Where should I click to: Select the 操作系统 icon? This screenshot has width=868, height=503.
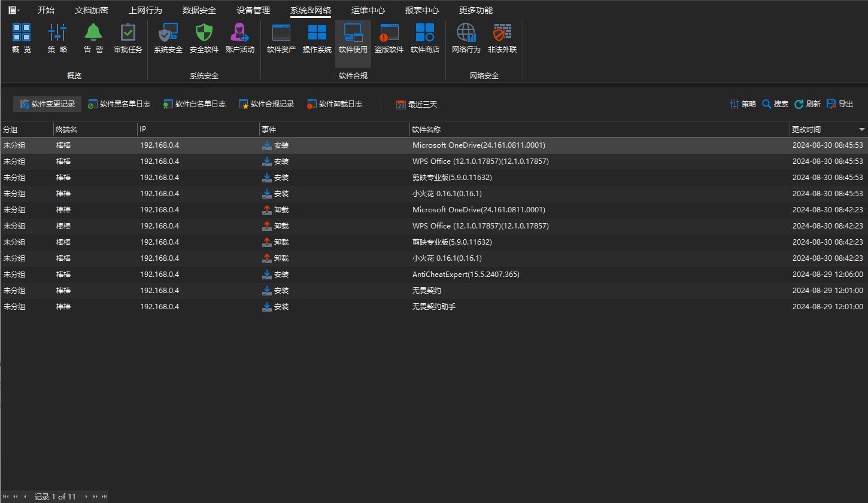point(317,37)
